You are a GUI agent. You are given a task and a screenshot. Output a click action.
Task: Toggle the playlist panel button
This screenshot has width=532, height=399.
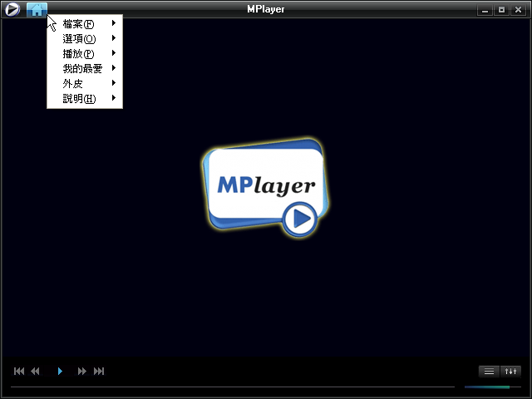tap(490, 372)
